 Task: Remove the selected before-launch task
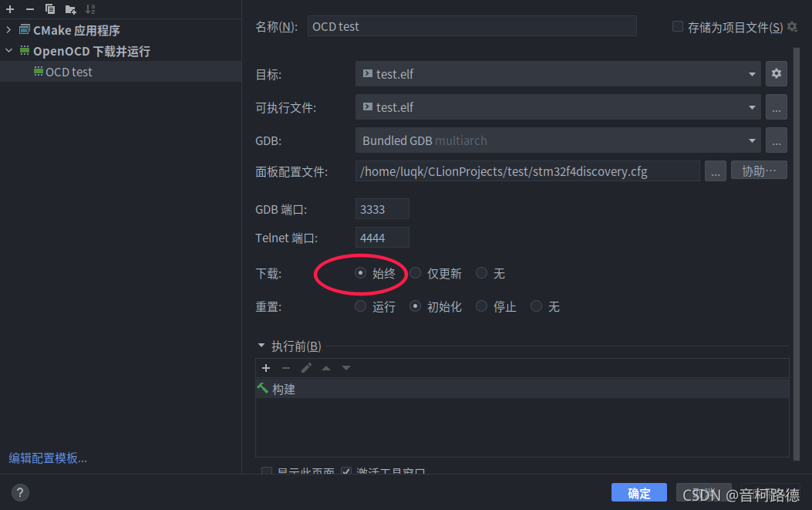286,368
